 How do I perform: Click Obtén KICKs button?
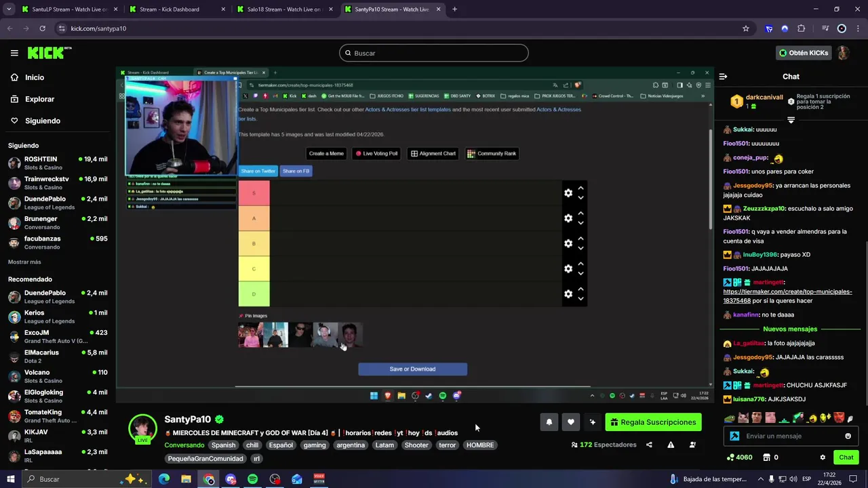pyautogui.click(x=804, y=53)
